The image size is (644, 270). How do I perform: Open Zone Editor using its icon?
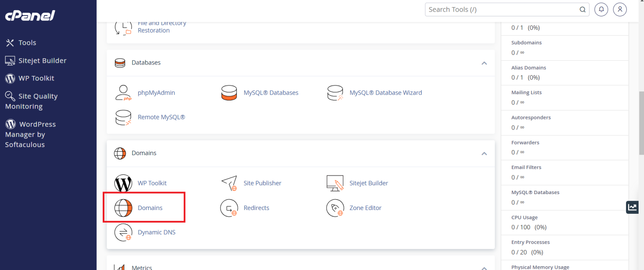click(335, 208)
